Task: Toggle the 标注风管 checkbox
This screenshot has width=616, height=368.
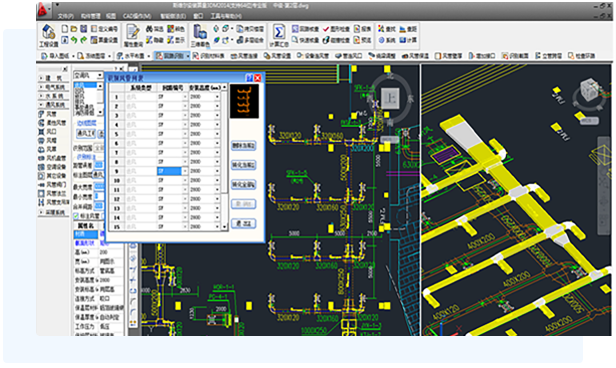Action: (76, 216)
